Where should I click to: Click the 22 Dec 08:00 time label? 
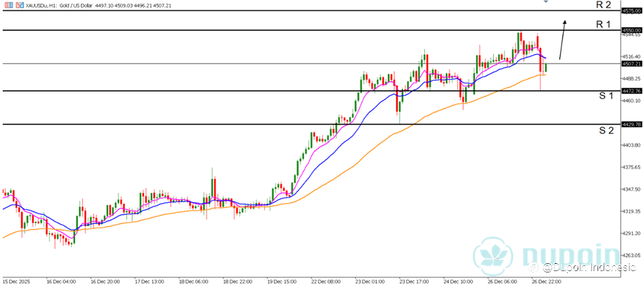[326, 282]
